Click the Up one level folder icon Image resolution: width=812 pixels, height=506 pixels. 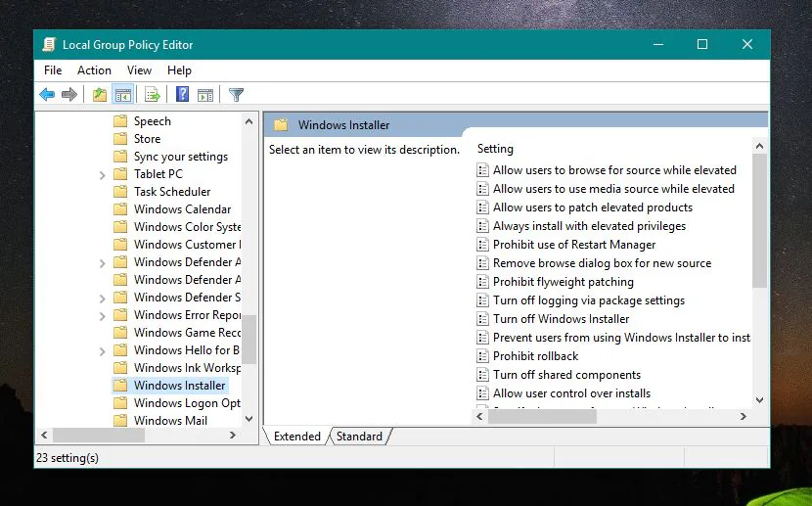[x=100, y=95]
